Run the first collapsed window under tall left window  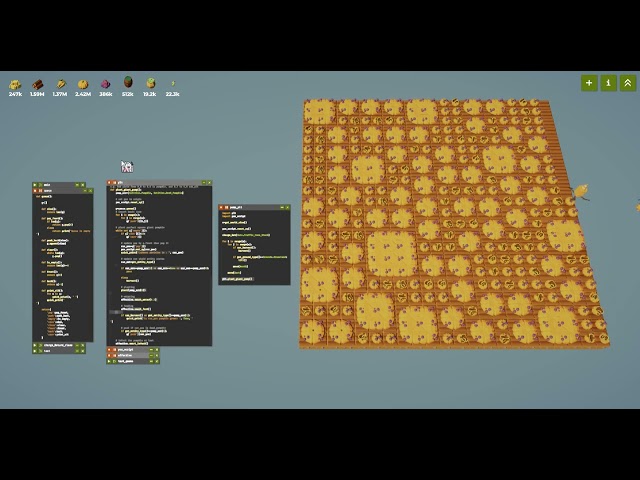click(x=35, y=345)
